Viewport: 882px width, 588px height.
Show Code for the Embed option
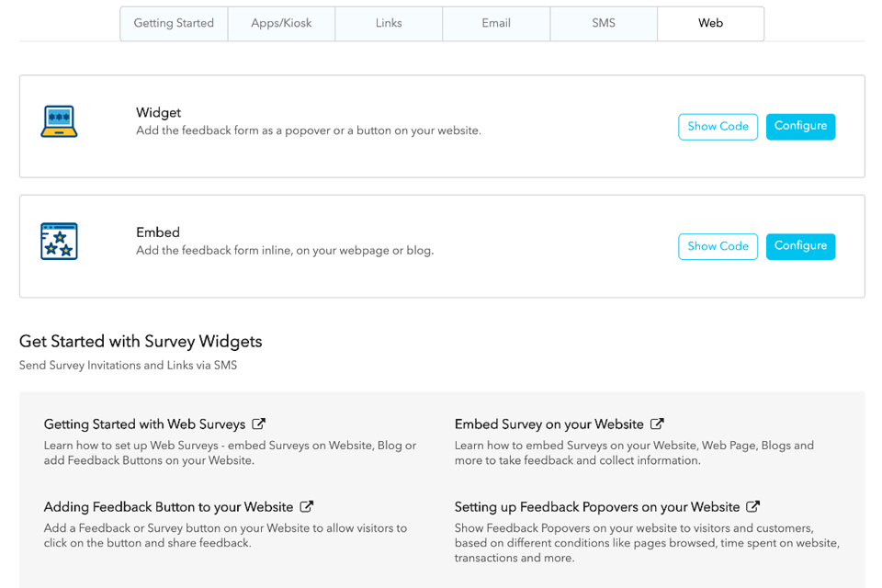click(718, 246)
